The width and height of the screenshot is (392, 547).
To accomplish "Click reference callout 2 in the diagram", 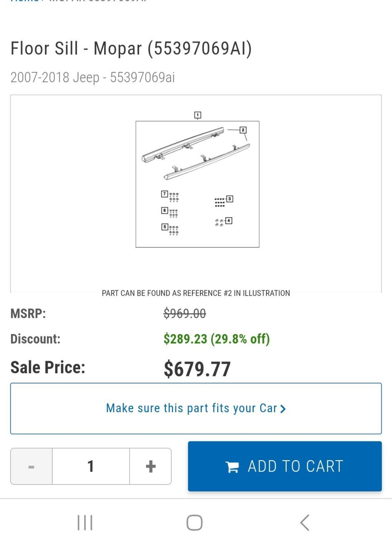I will click(243, 130).
